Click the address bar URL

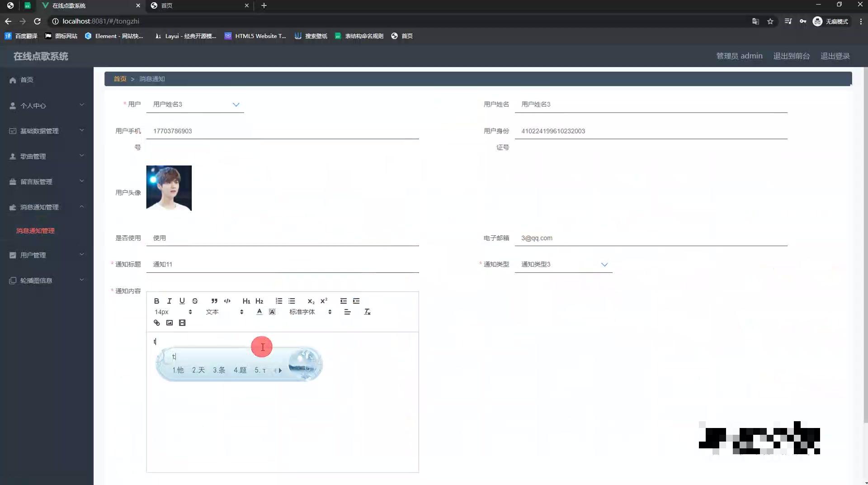[x=101, y=21]
